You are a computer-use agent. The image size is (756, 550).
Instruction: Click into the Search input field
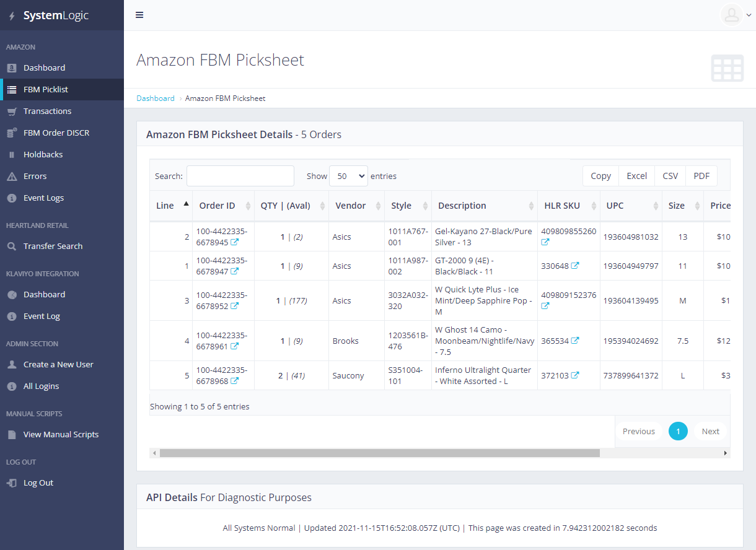pyautogui.click(x=240, y=176)
